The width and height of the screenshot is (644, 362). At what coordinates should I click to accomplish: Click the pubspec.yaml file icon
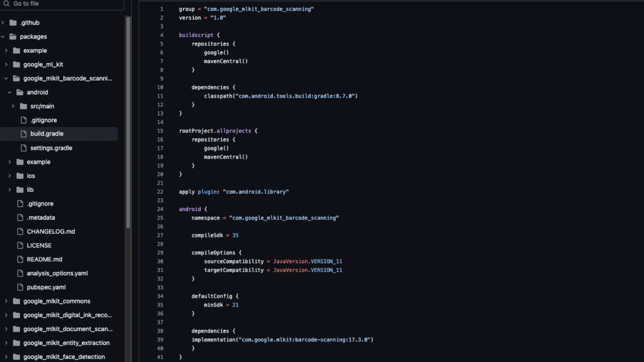(x=20, y=287)
